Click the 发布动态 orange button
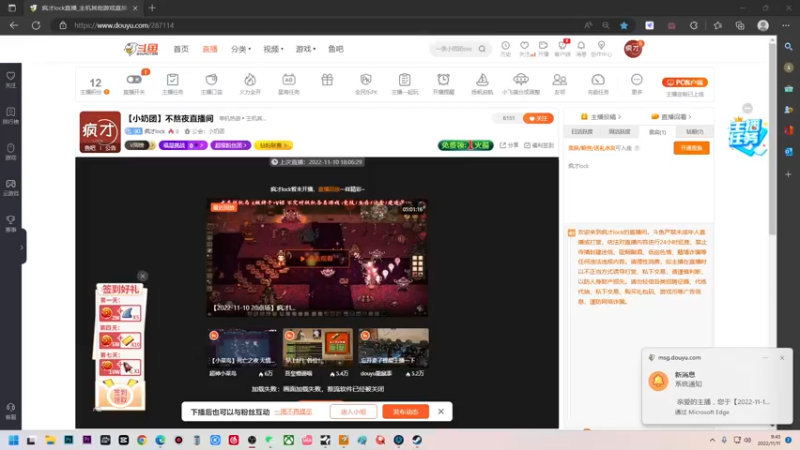This screenshot has width=800, height=450. [x=406, y=412]
